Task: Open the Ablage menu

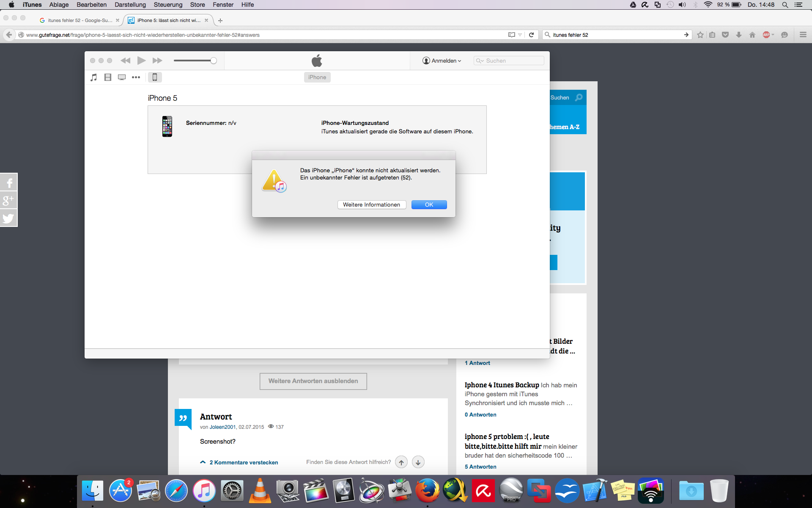Action: pyautogui.click(x=59, y=5)
